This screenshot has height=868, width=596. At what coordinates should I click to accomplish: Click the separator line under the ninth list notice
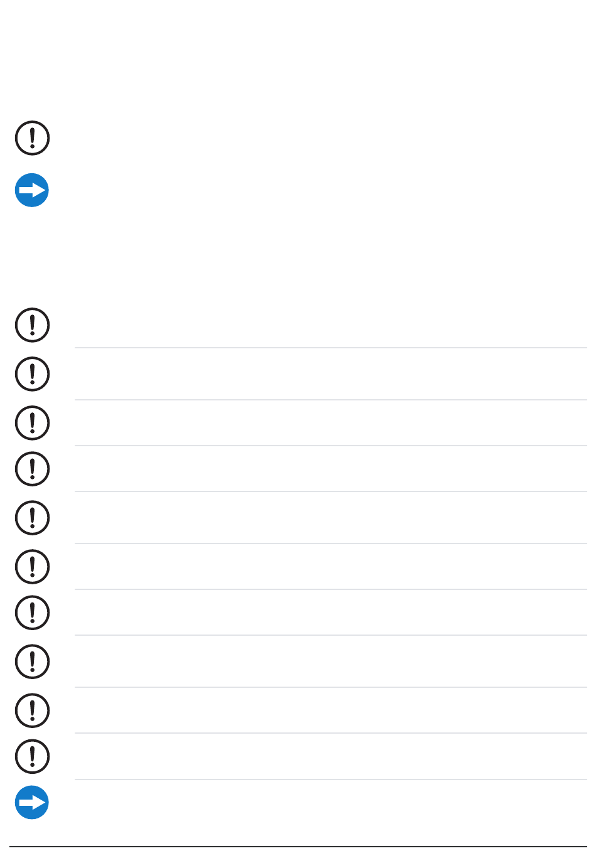click(x=331, y=733)
